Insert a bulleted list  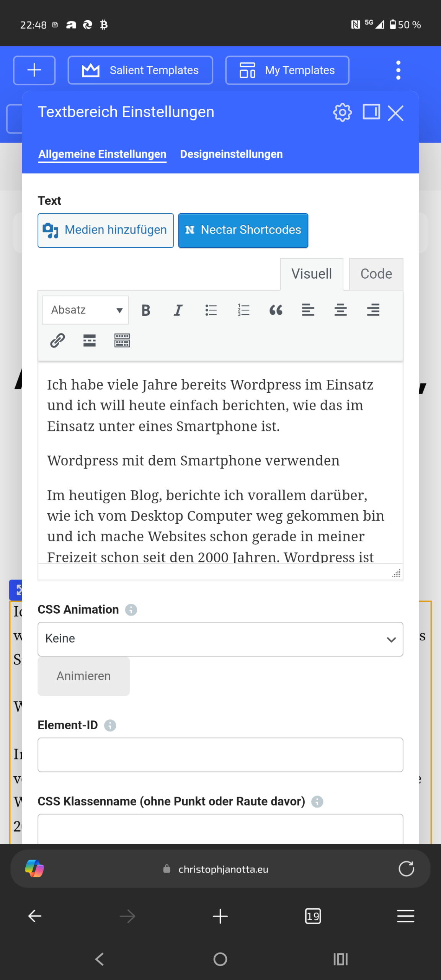point(211,310)
